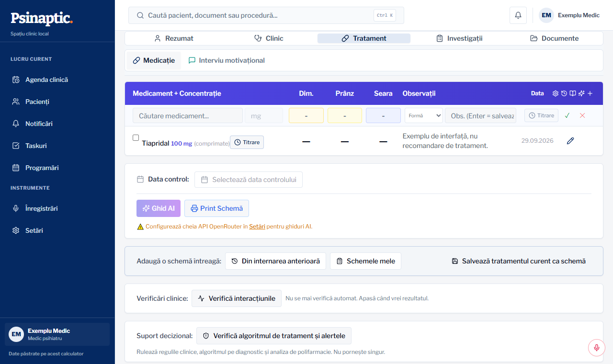Edit the Tiapridal row with the pencil icon
Screen dimensions: 613x364
(x=570, y=141)
